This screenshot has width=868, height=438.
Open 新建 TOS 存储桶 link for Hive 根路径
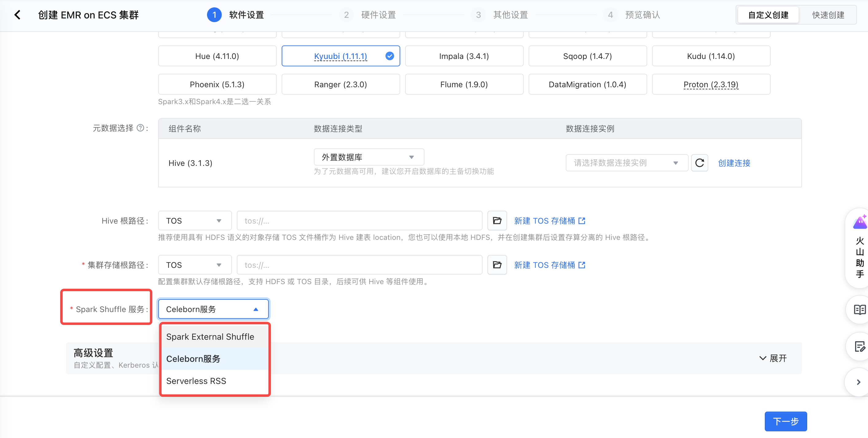click(549, 221)
